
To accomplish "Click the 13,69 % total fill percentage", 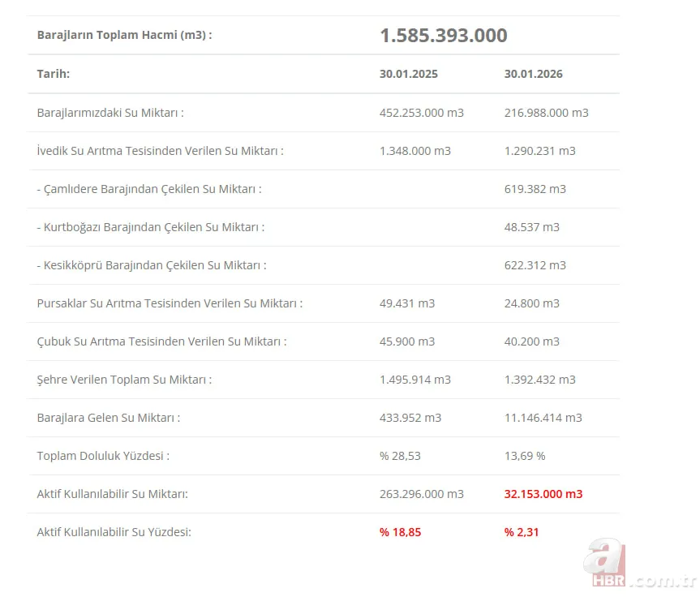I will pos(524,456).
